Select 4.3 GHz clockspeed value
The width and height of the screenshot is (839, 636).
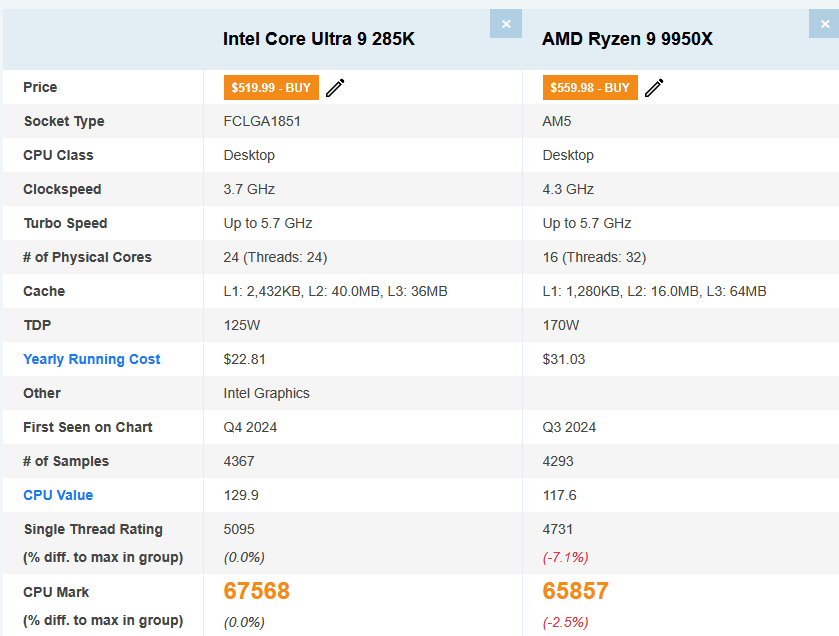568,189
